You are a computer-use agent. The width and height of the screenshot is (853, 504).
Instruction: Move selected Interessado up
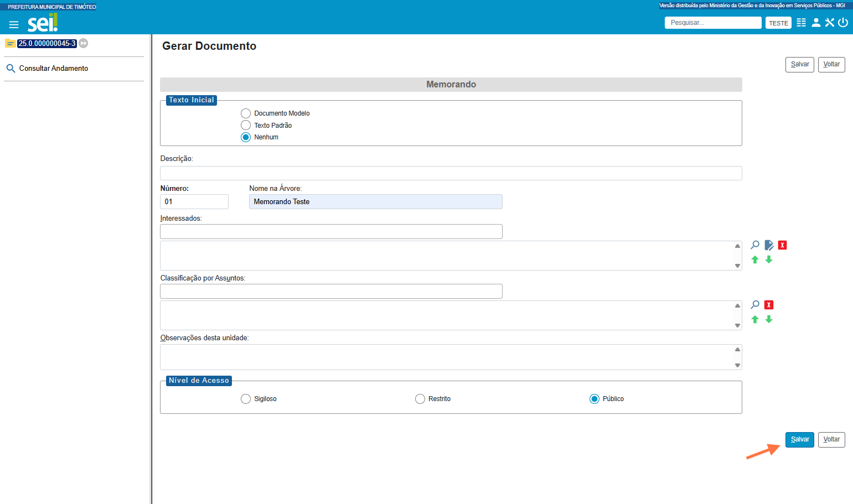coord(755,259)
